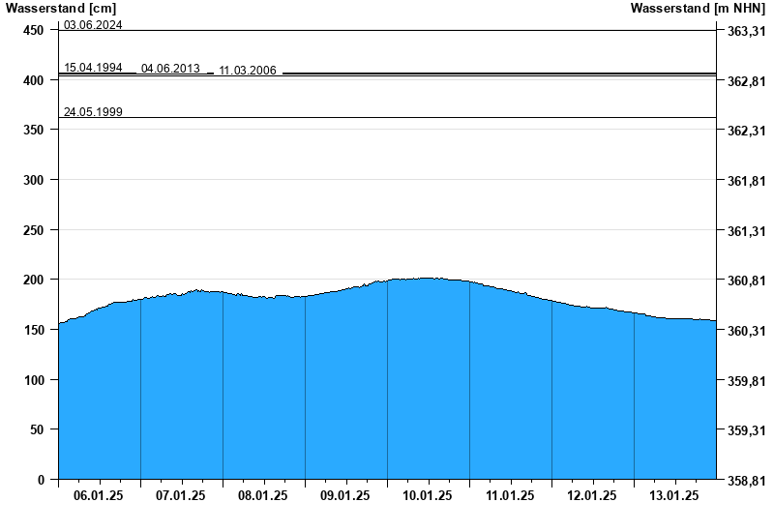Screen dimensions: 774x532
Task: Click the 08.01.25 date label
Action: click(263, 495)
